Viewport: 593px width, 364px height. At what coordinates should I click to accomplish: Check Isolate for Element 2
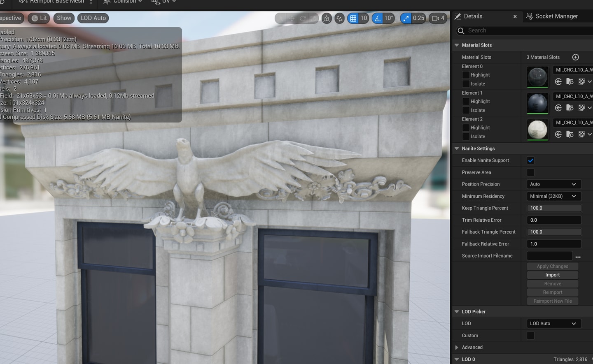(466, 137)
